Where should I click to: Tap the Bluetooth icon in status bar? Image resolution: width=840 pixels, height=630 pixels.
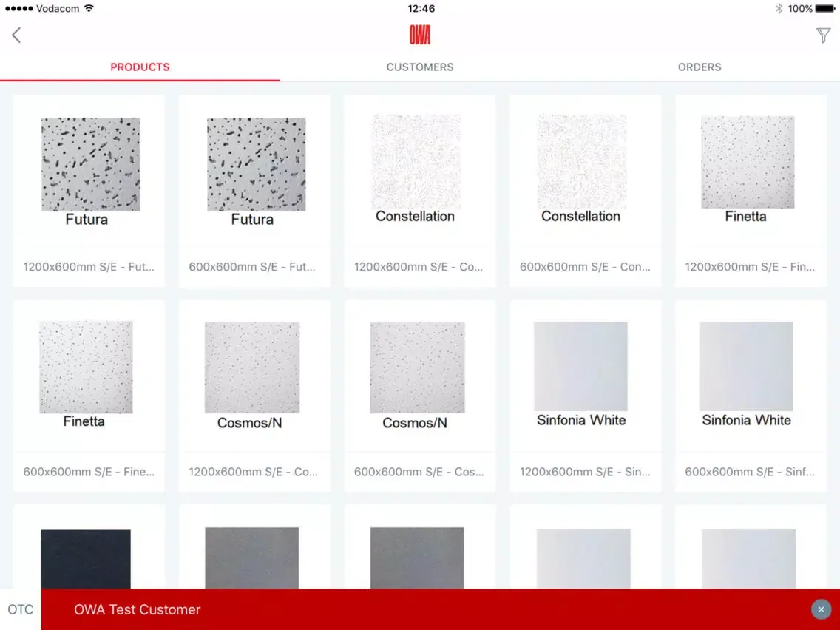click(779, 9)
